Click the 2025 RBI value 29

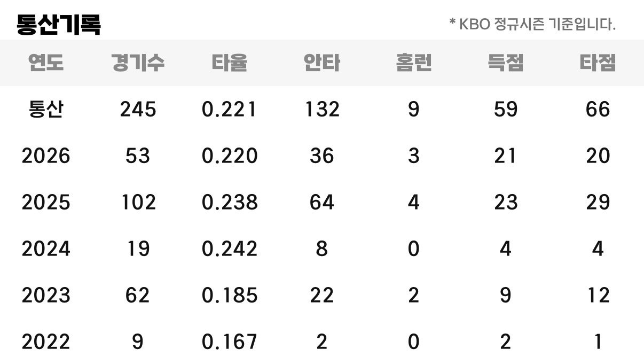598,203
